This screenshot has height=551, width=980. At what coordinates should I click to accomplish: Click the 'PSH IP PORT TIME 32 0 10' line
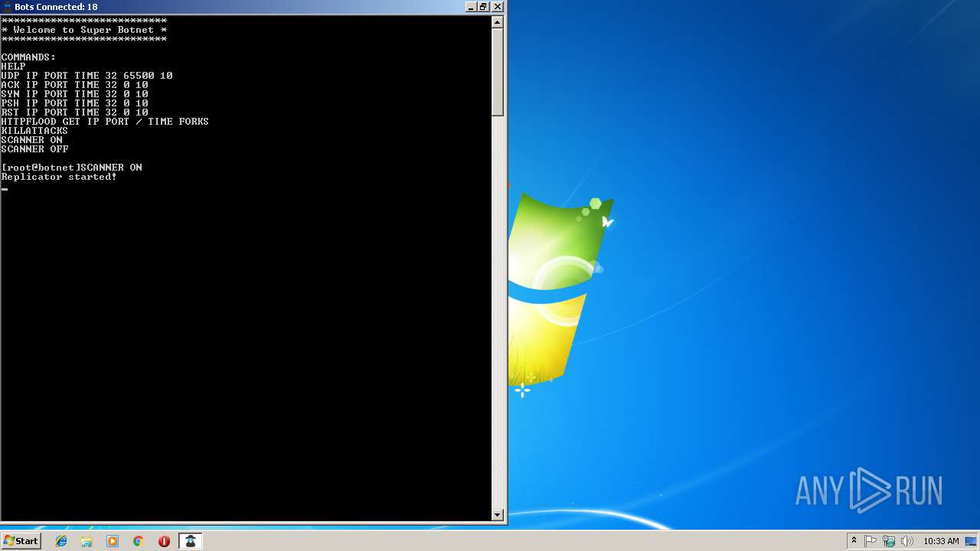coord(74,103)
